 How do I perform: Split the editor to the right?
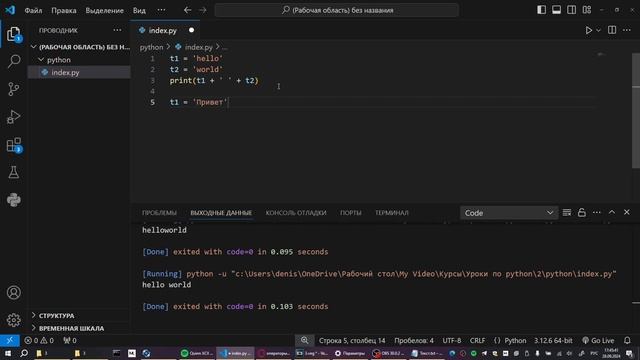click(x=612, y=30)
